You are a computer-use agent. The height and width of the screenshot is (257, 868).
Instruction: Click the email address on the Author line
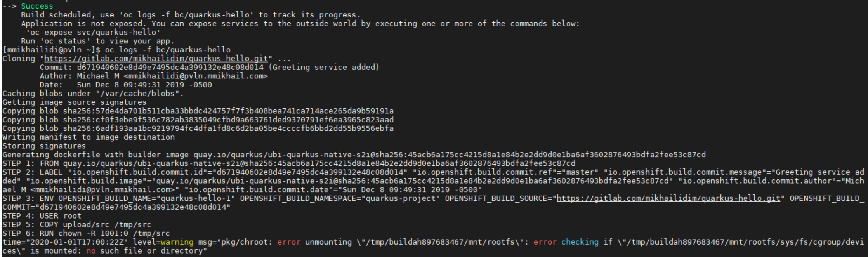pos(196,76)
